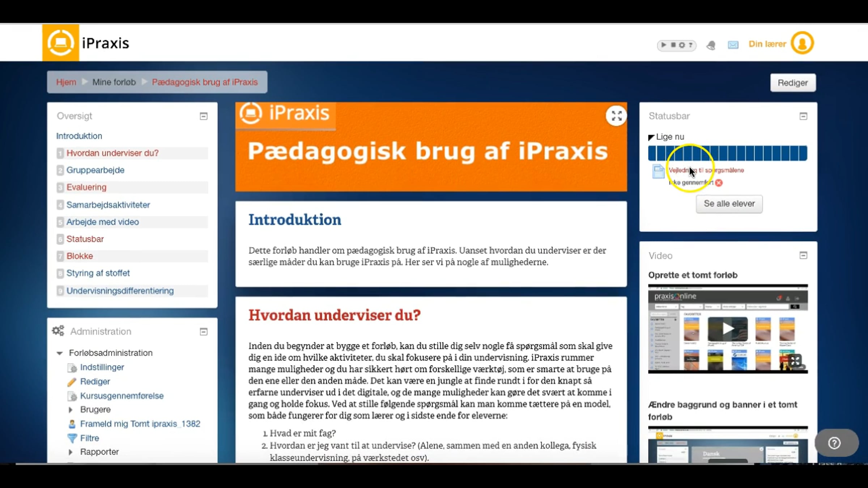
Task: Click the play icon in the header toolbar
Action: point(664,45)
